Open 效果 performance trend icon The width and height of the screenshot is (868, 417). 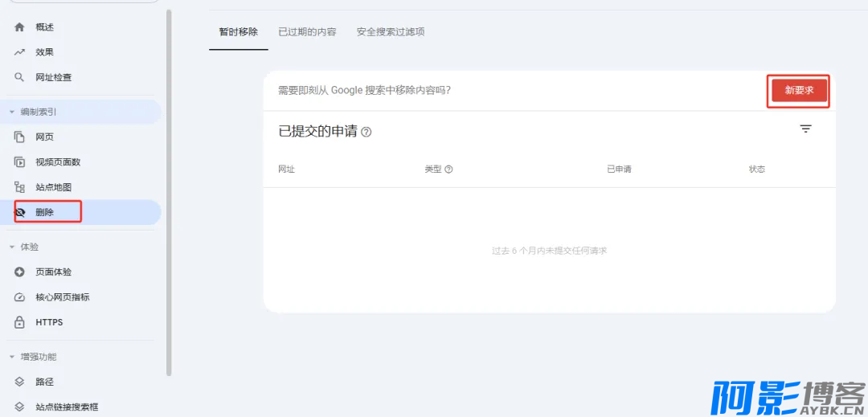click(20, 52)
